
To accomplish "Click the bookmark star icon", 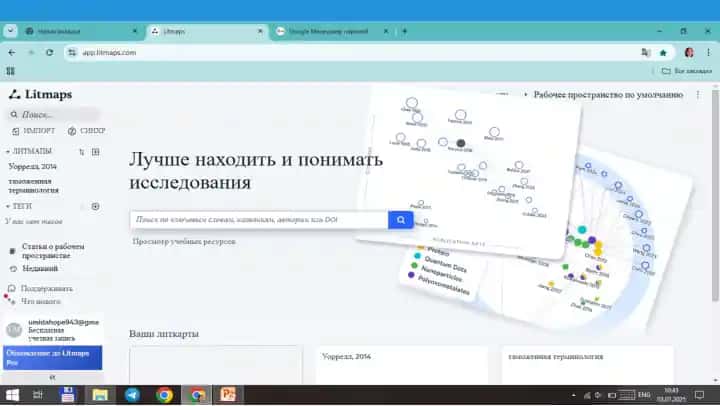I will tap(663, 53).
